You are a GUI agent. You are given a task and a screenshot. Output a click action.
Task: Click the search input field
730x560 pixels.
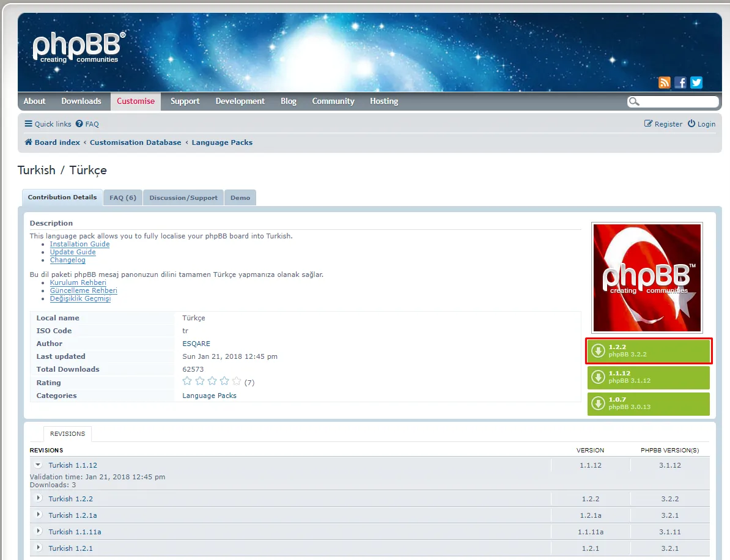pyautogui.click(x=678, y=101)
